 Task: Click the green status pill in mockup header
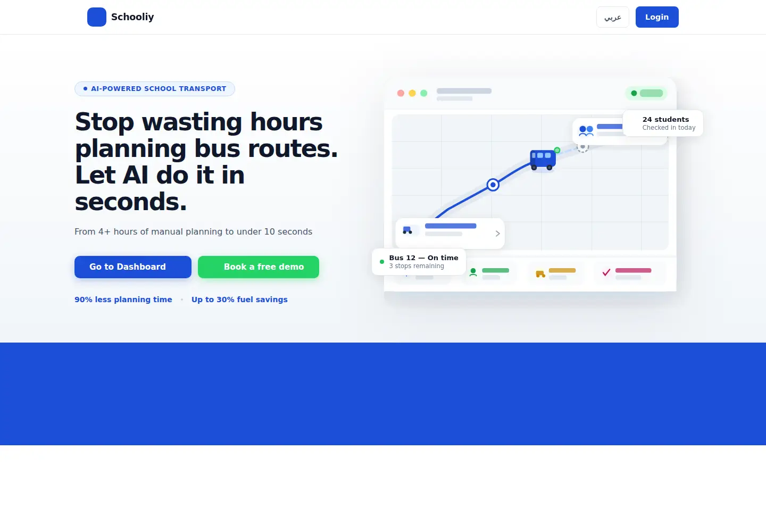click(x=646, y=93)
